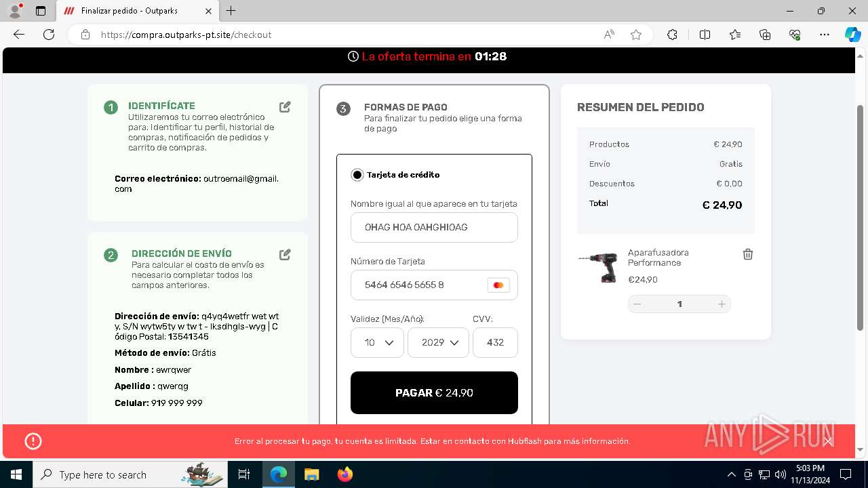
Task: Click the browser profile icon
Action: pos(15,11)
